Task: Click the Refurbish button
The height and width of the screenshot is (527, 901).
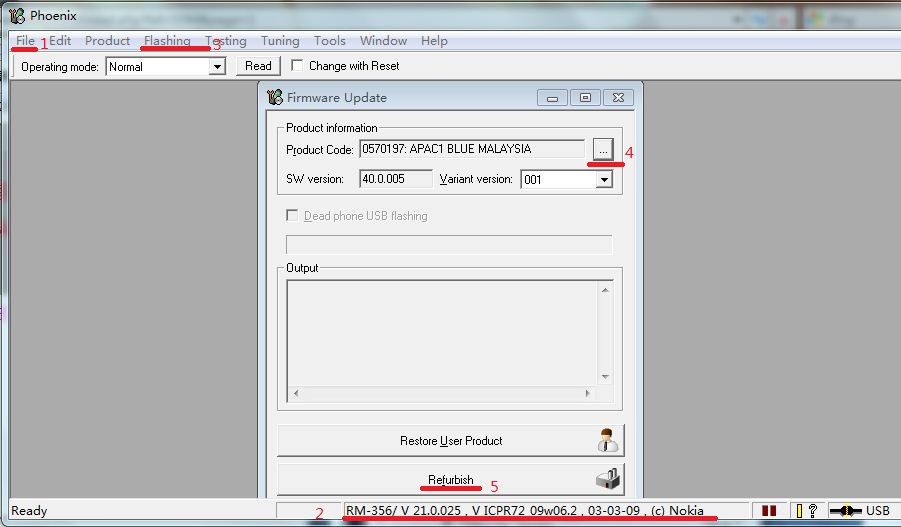Action: 451,479
